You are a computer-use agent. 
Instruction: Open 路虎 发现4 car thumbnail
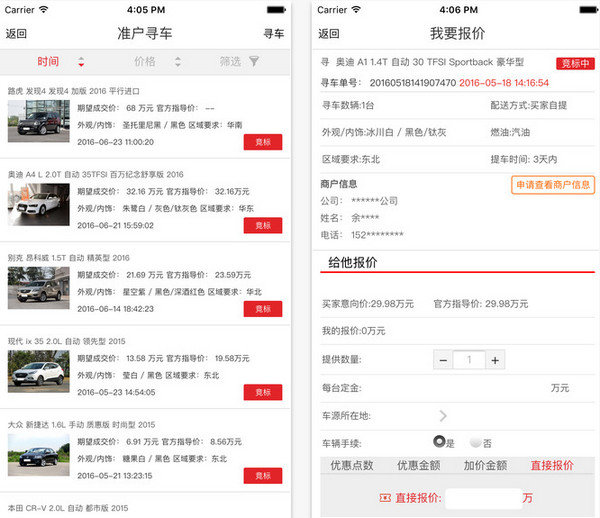tap(39, 121)
